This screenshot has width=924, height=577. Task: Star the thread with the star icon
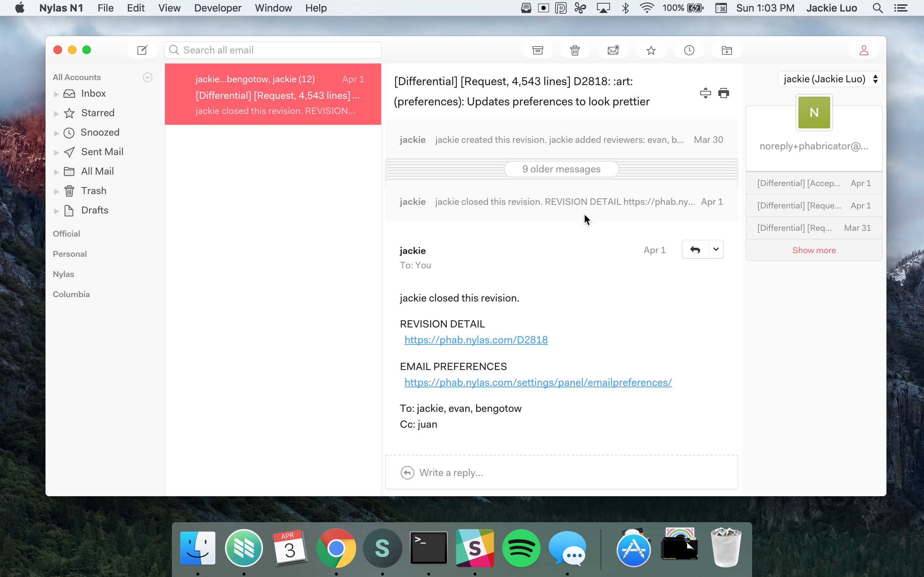[x=651, y=50]
